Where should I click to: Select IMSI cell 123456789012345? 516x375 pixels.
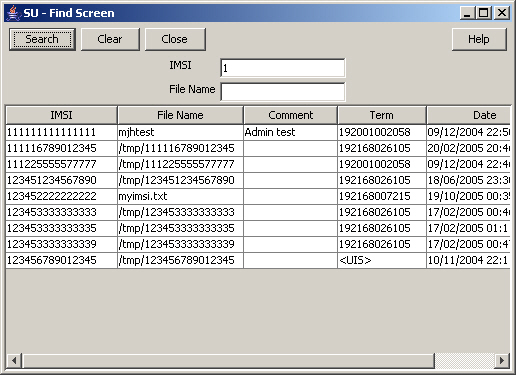(62, 260)
